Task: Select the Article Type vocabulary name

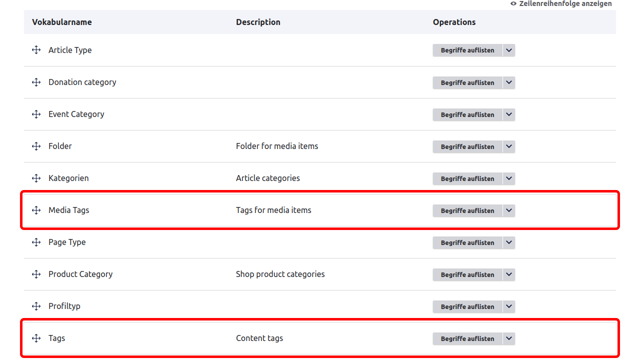Action: coord(70,50)
